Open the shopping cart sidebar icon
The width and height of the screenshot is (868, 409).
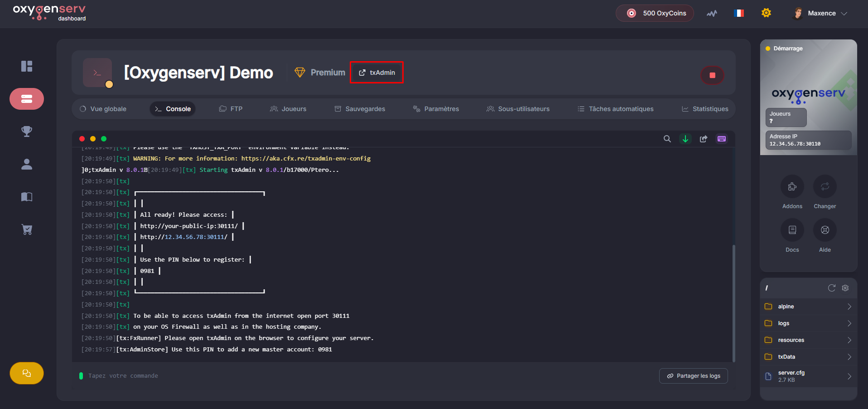(x=27, y=229)
